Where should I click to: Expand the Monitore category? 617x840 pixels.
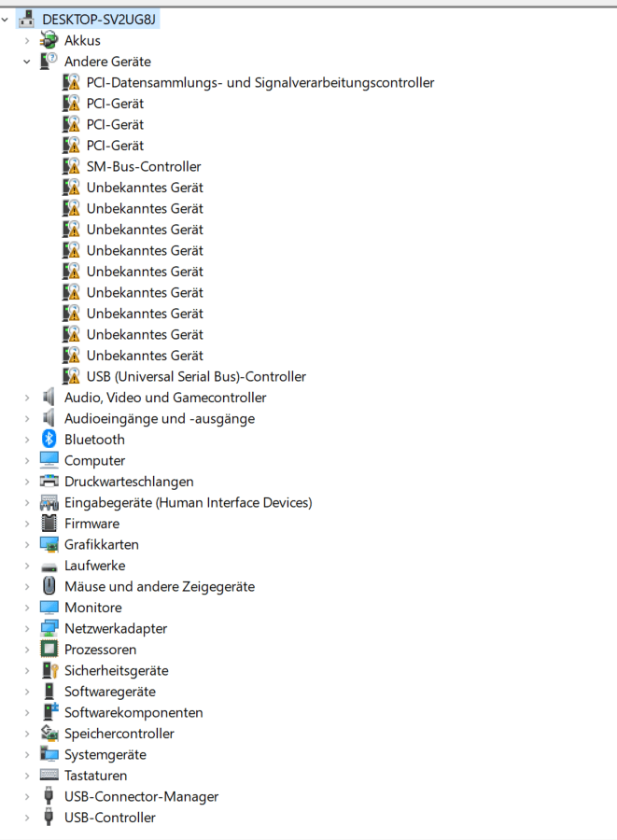[x=27, y=608]
